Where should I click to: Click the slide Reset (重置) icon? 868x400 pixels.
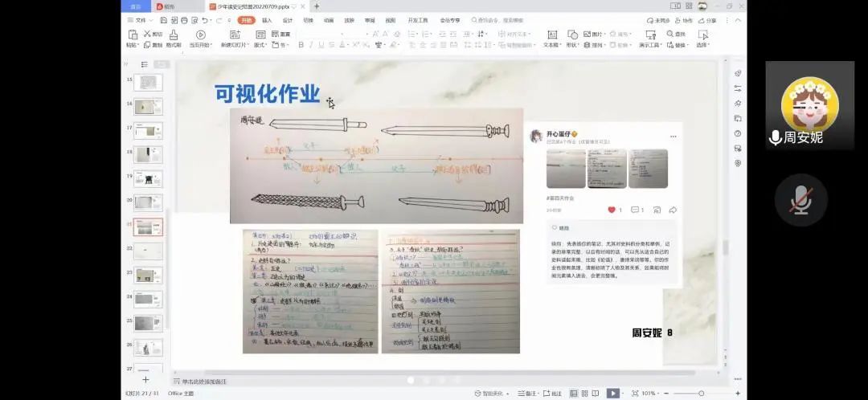click(x=275, y=35)
